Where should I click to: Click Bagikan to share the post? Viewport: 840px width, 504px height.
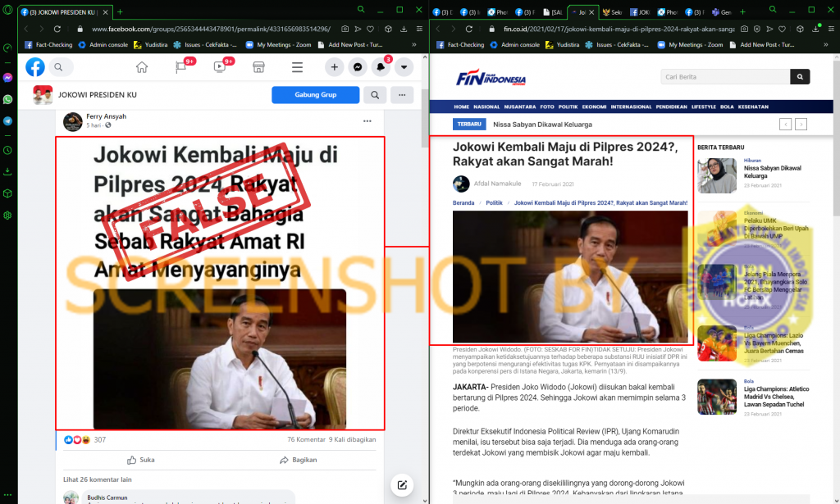(x=299, y=460)
